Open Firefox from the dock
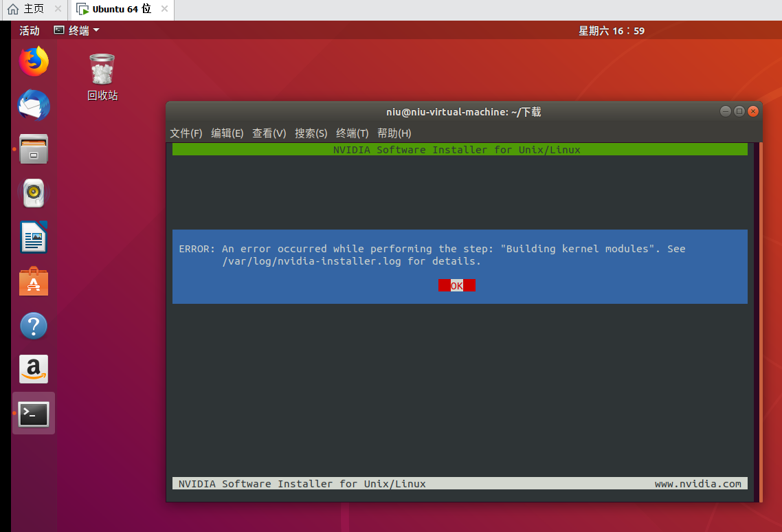 click(34, 61)
